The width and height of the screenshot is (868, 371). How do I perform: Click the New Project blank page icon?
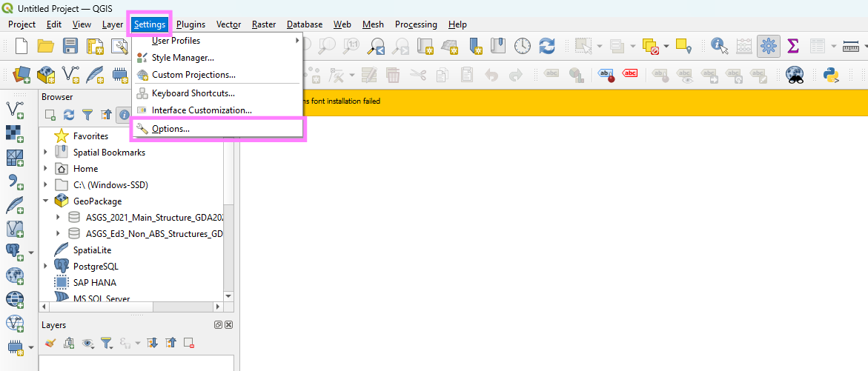tap(21, 46)
